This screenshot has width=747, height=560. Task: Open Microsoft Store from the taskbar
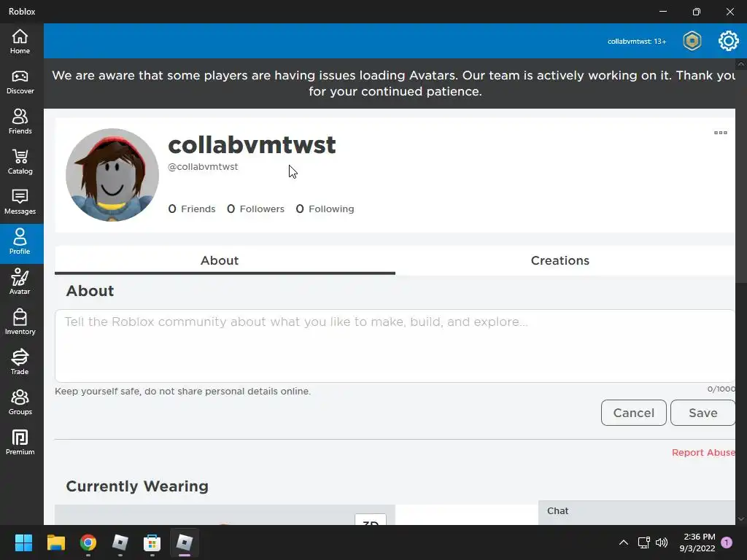152,542
